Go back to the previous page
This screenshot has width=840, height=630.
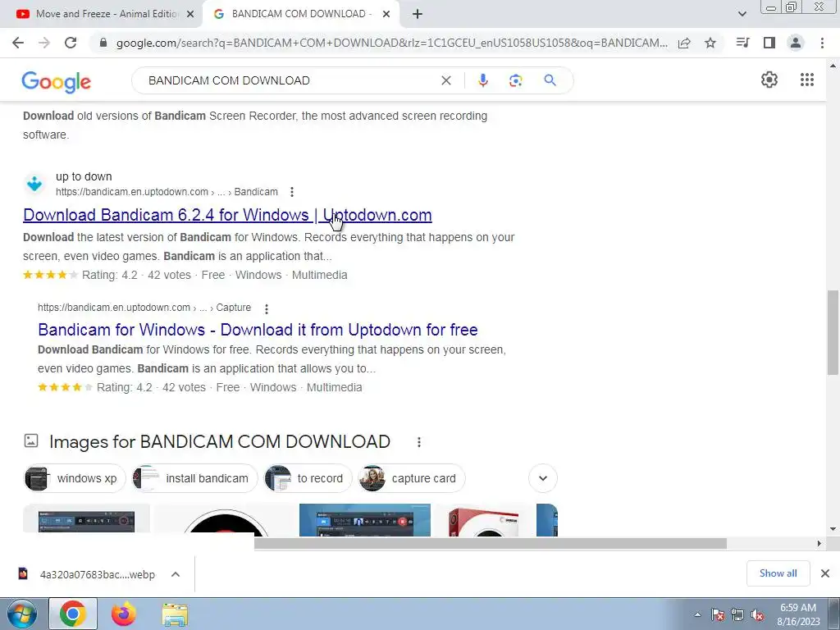(18, 43)
